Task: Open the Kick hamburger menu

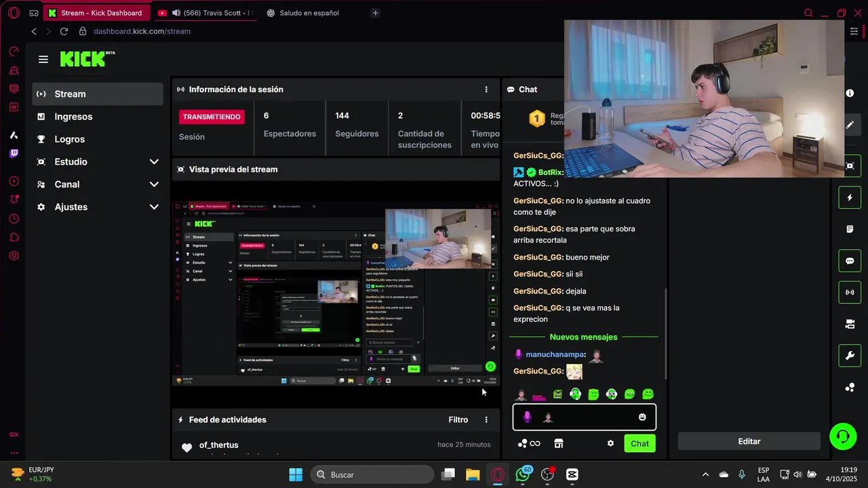Action: coord(43,60)
